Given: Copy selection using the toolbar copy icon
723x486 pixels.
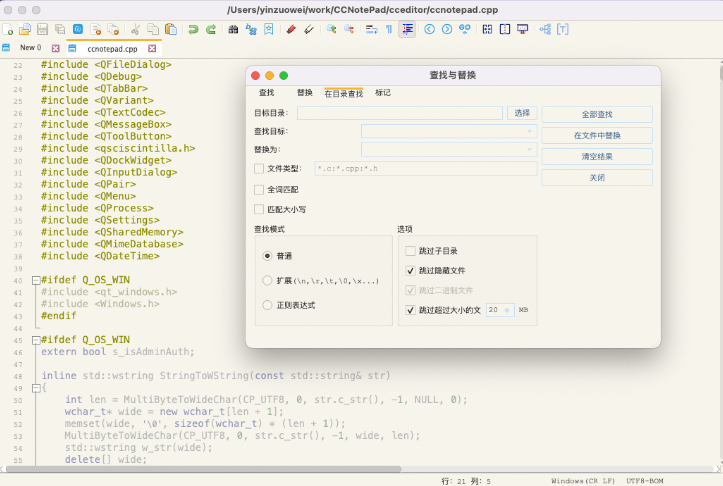Looking at the screenshot, I should click(153, 30).
